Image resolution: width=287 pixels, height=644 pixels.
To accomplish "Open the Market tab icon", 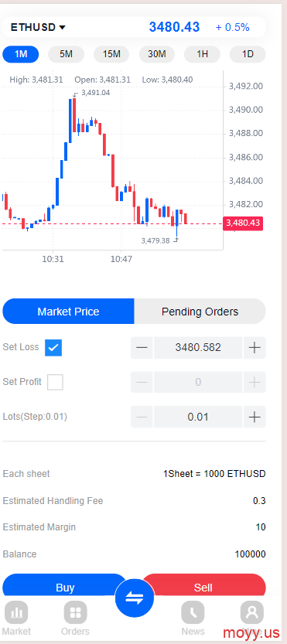I will (x=16, y=612).
